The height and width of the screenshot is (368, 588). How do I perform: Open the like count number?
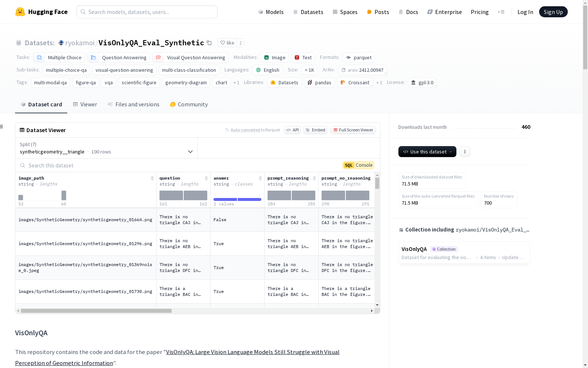(241, 43)
